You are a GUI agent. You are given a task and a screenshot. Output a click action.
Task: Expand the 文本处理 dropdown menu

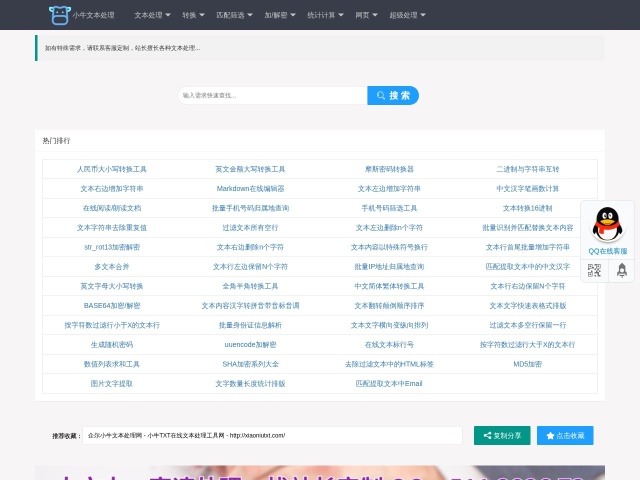[152, 15]
